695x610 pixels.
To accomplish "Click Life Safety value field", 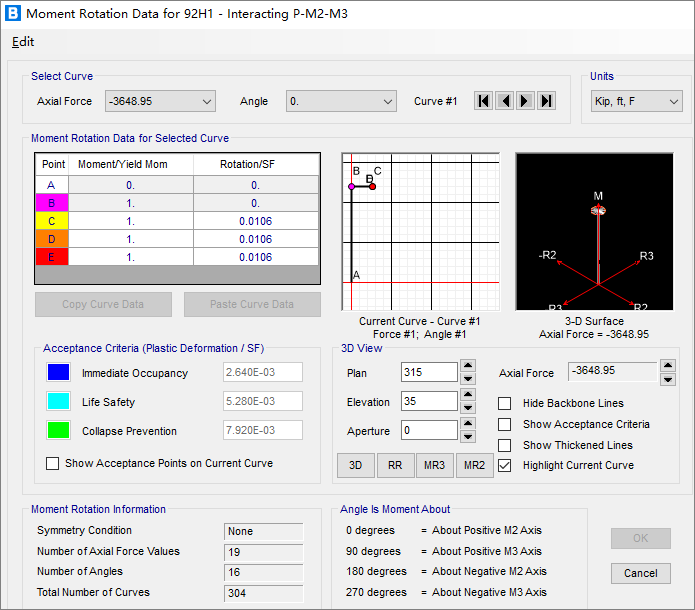I will (x=263, y=401).
